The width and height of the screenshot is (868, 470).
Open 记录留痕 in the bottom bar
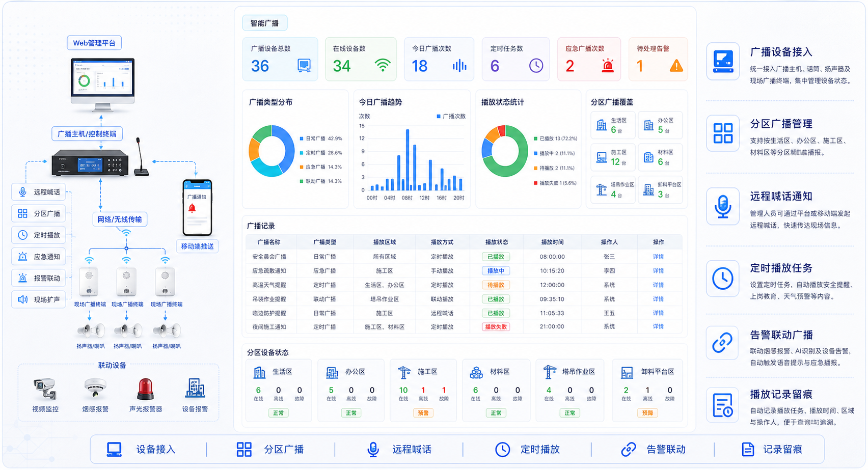point(772,450)
